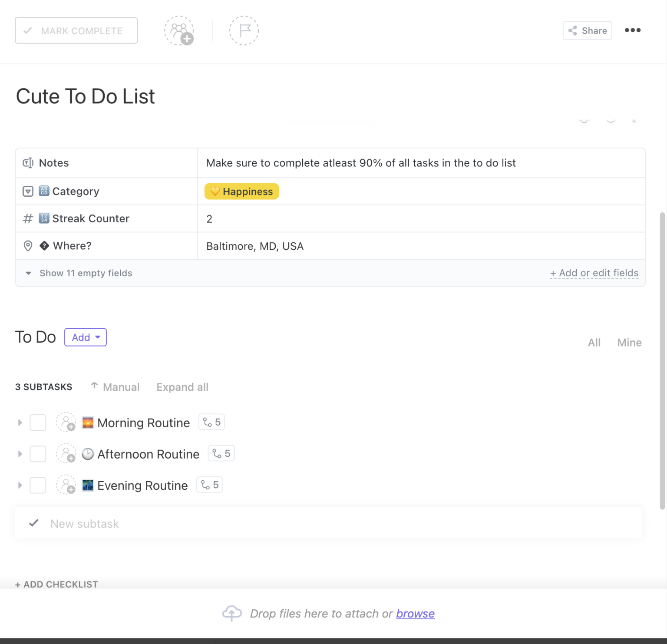Set task priority via the flag icon
The width and height of the screenshot is (667, 644).
pyautogui.click(x=244, y=30)
